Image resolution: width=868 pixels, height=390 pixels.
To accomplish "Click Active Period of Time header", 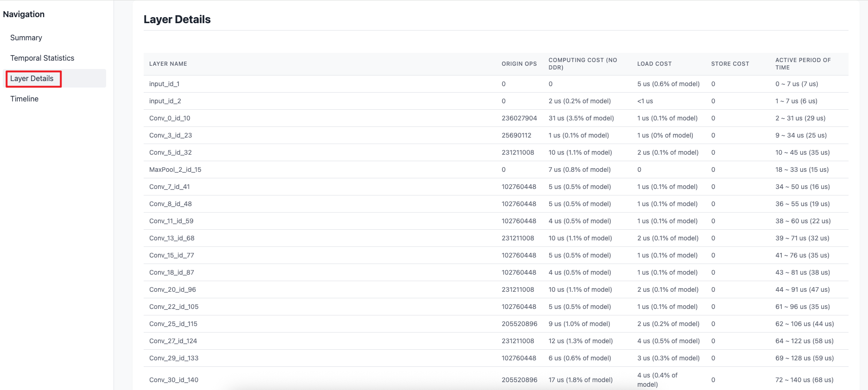I will coord(803,64).
